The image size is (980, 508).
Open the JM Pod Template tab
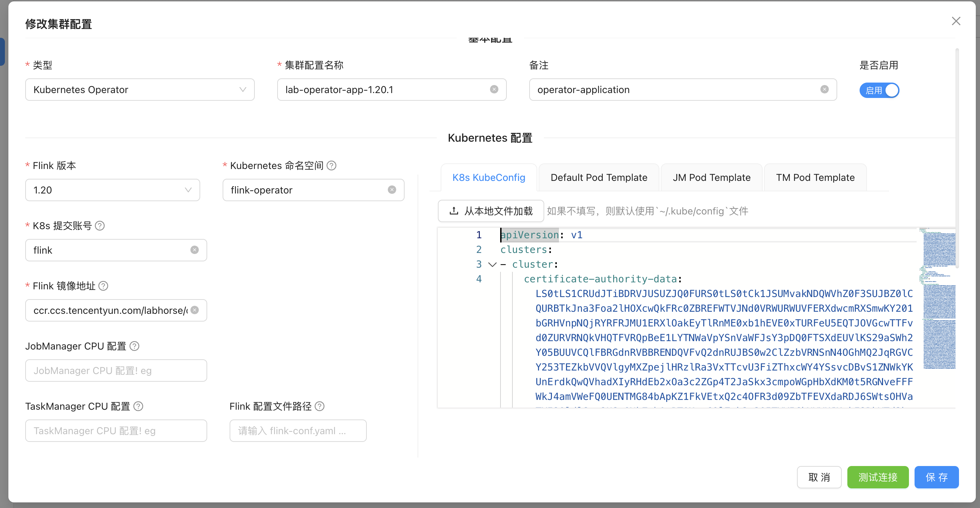click(x=711, y=178)
